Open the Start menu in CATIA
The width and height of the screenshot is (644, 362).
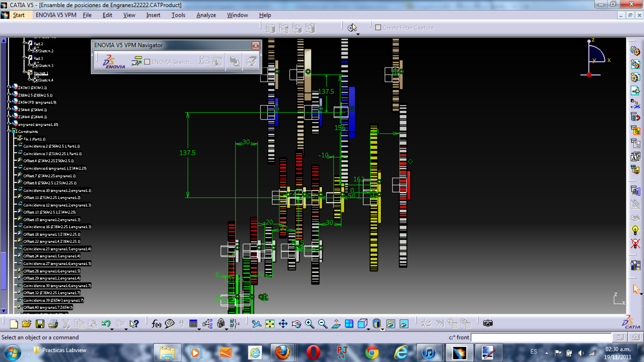pos(19,15)
